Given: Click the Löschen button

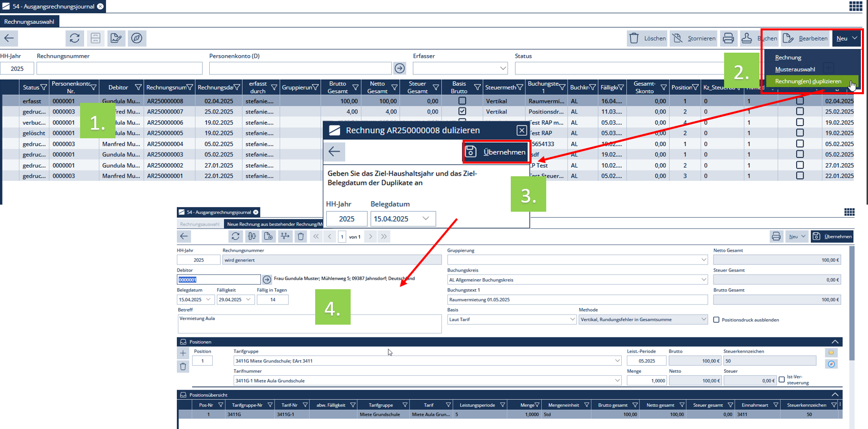Looking at the screenshot, I should (x=648, y=38).
